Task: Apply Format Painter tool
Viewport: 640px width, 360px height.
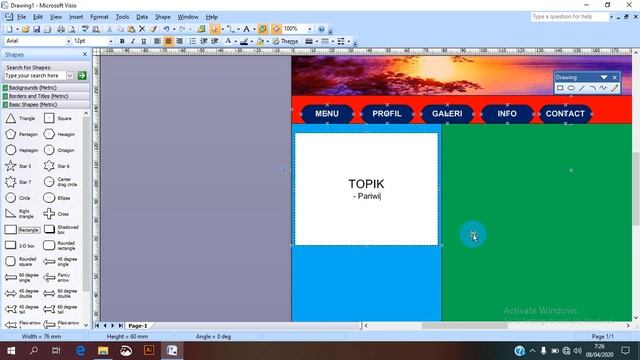Action: point(153,29)
